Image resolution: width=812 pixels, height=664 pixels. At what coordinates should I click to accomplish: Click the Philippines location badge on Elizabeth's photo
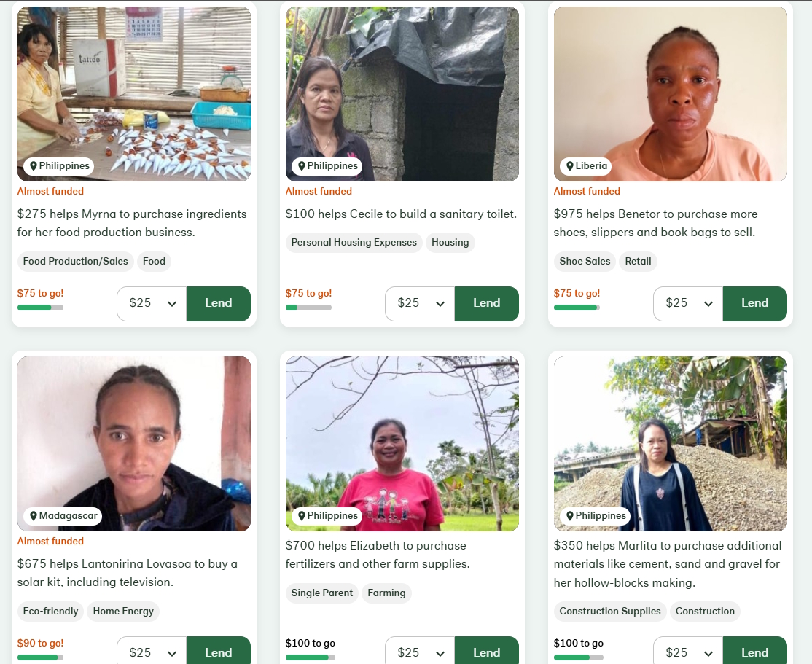(327, 516)
